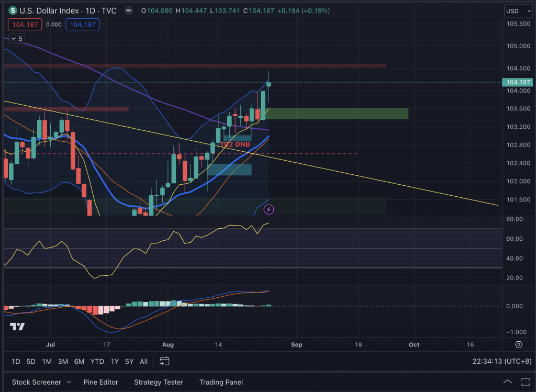Collapse the bottom panel with the up-arrow
The width and height of the screenshot is (536, 392).
click(508, 382)
